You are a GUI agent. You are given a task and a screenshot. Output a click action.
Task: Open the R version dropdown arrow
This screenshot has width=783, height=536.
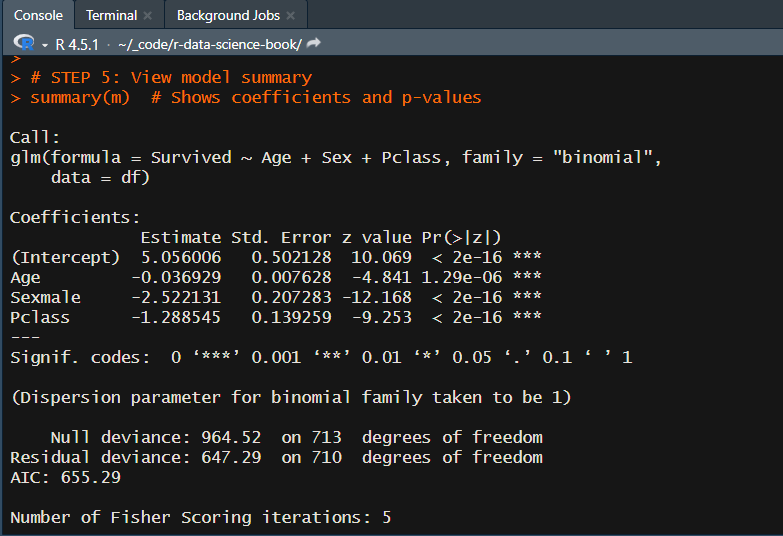[x=45, y=44]
